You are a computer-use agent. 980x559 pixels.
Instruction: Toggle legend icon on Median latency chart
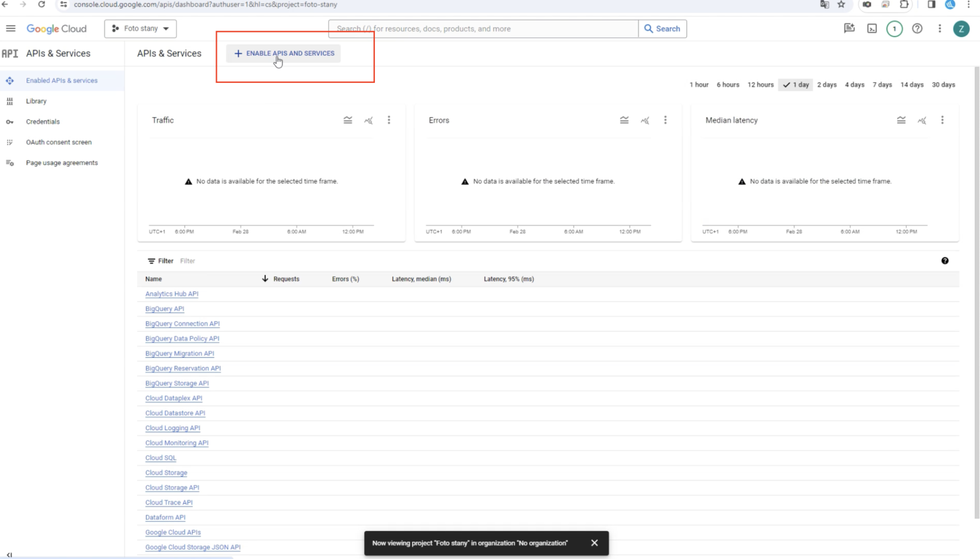(901, 120)
